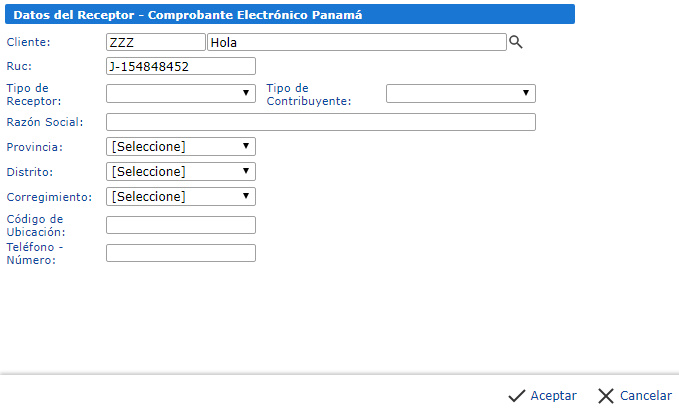Click the Tipo de Contribuyente label
The height and width of the screenshot is (413, 679).
tap(307, 95)
